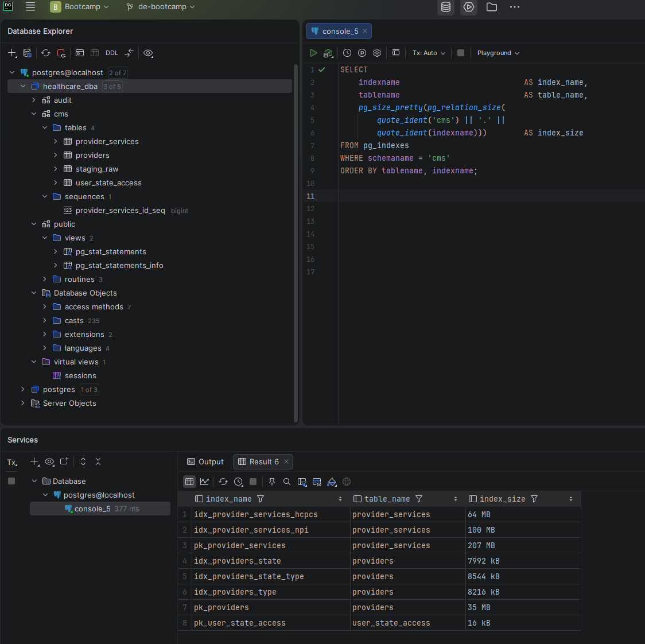Open the de-bootcamp branch dropdown

(161, 7)
